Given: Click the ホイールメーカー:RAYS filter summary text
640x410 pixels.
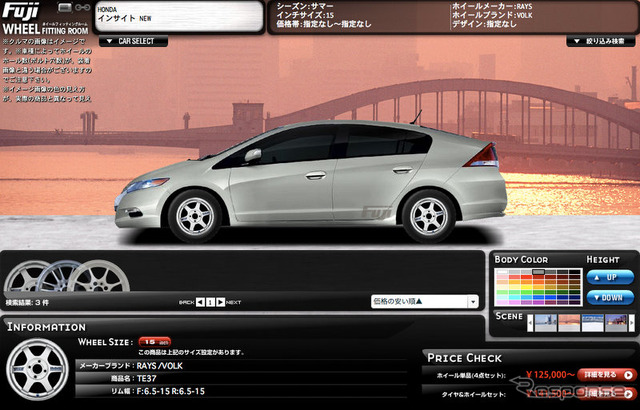Looking at the screenshot, I should (492, 7).
